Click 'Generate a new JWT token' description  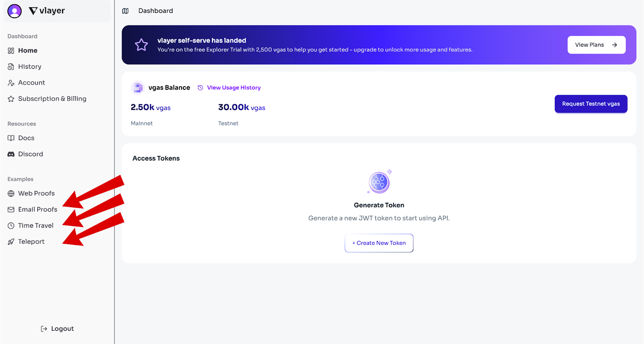click(379, 218)
